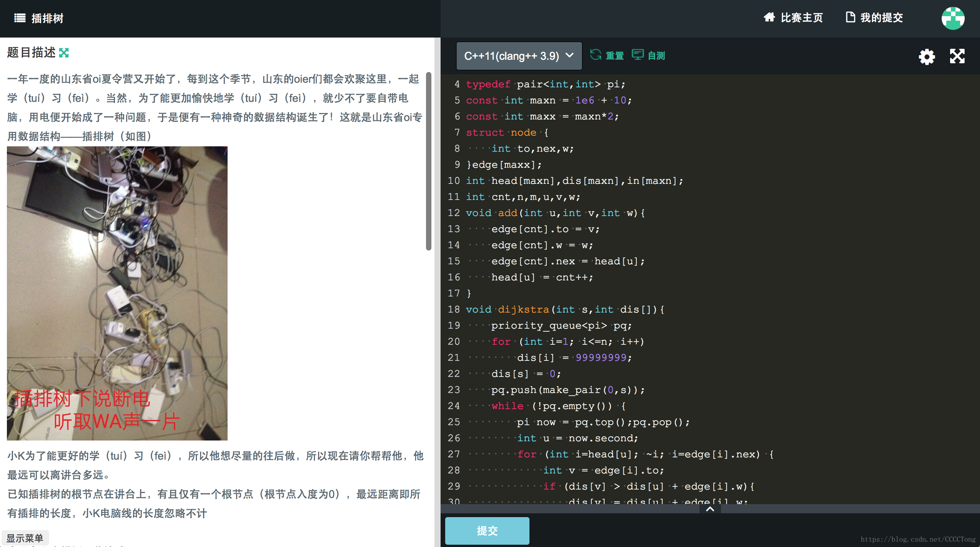Open 我的提交 submissions page
The height and width of the screenshot is (547, 980).
(881, 18)
